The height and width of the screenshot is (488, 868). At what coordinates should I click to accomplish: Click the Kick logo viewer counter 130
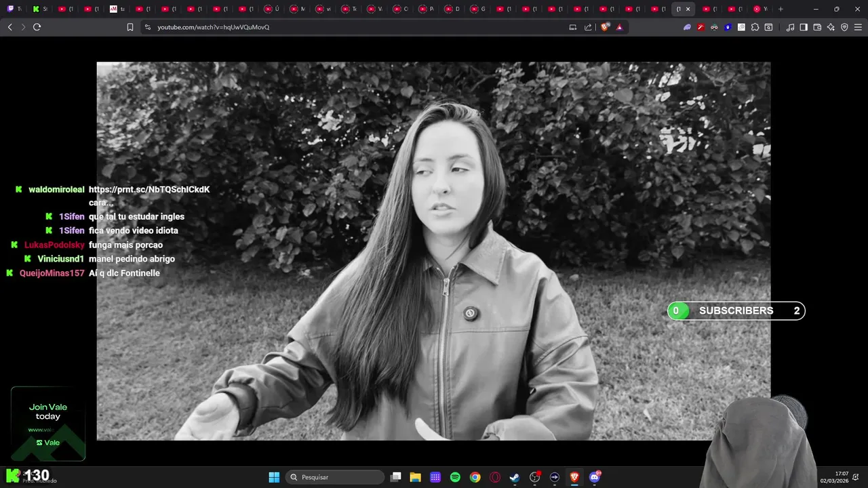click(x=28, y=475)
